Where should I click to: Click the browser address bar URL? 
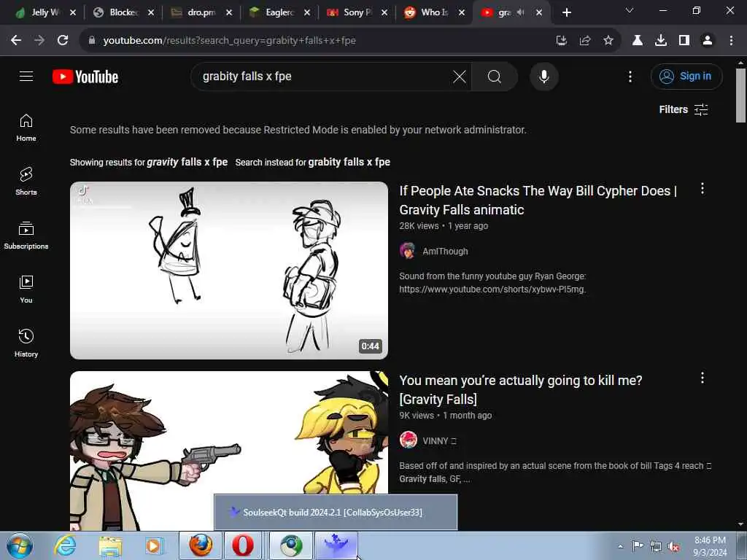pos(230,41)
